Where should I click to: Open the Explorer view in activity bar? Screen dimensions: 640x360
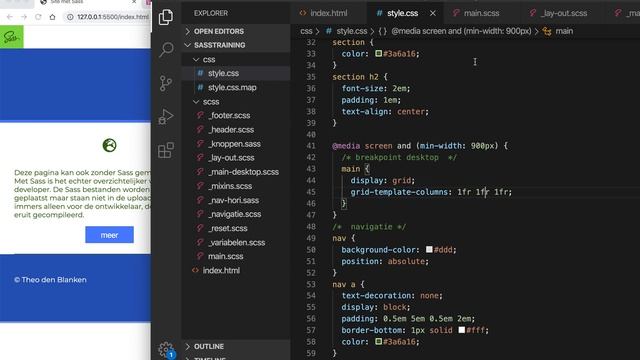[166, 17]
